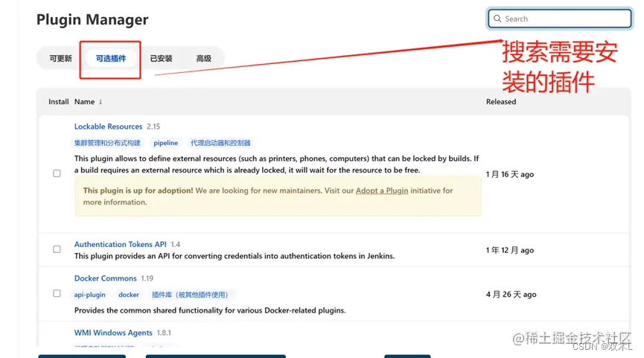Click the Docker Commons description text
This screenshot has width=644, height=358.
pyautogui.click(x=210, y=310)
